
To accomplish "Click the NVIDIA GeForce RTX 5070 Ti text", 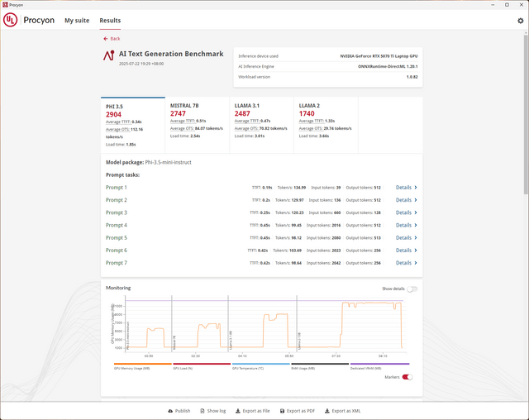I will pos(379,56).
